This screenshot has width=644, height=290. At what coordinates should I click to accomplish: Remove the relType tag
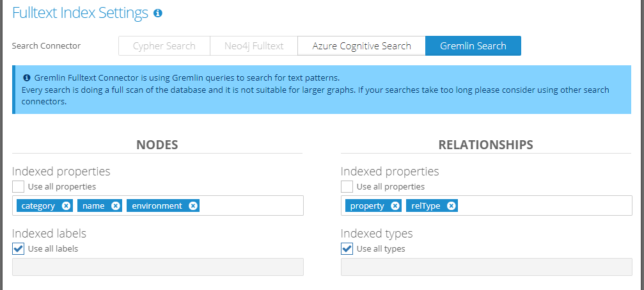tap(452, 205)
